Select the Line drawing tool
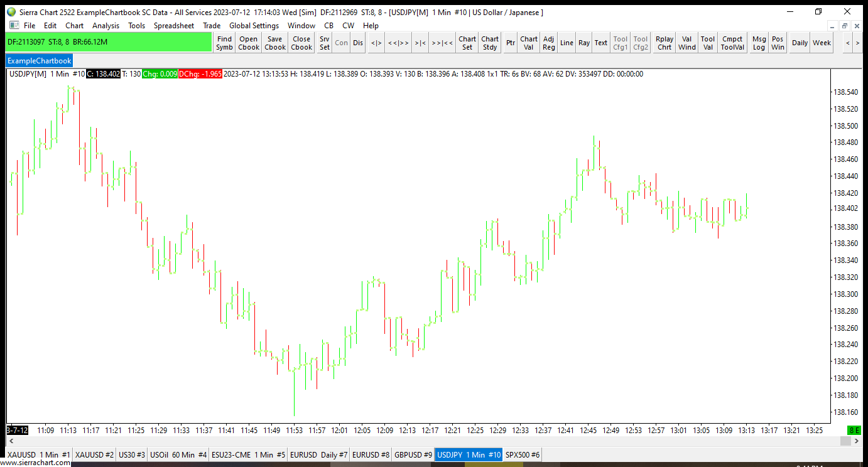 567,43
